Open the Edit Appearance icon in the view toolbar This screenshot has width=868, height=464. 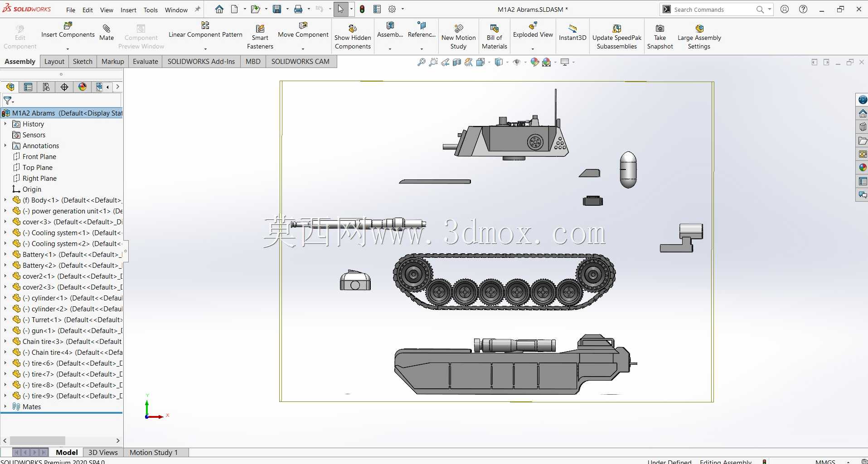pos(535,62)
